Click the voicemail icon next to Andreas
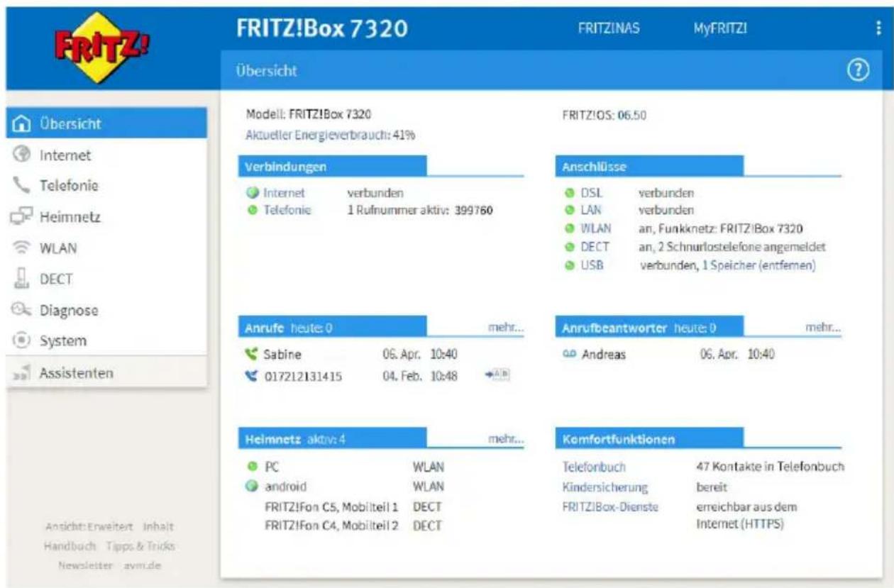894x588 pixels. tap(569, 355)
